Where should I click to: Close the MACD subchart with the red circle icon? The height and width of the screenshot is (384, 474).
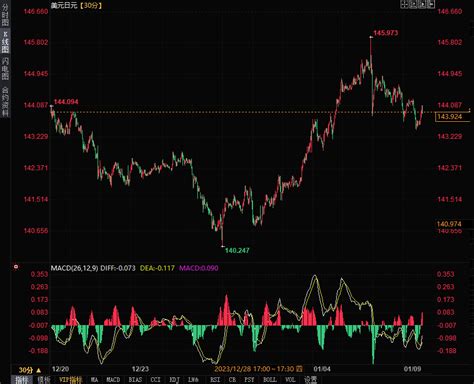click(16, 267)
